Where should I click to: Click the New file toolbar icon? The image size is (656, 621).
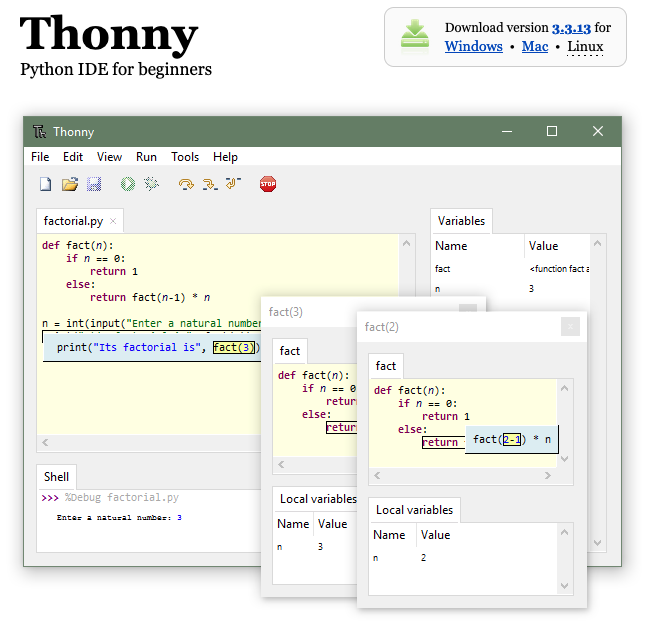(x=45, y=184)
